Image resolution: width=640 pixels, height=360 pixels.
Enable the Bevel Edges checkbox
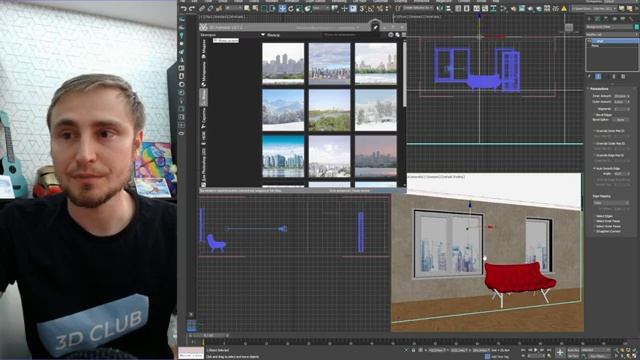pyautogui.click(x=594, y=115)
